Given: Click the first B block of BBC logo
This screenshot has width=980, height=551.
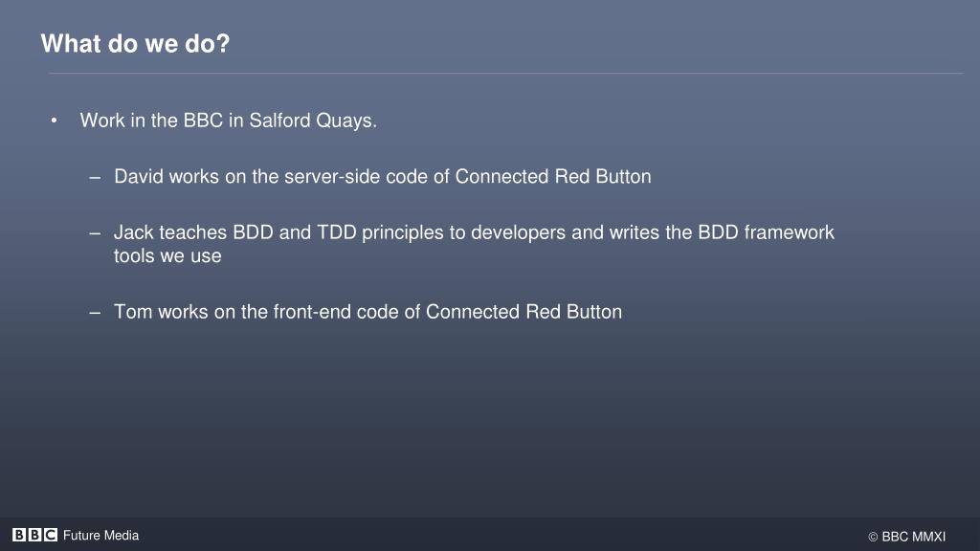Looking at the screenshot, I should pos(19,536).
